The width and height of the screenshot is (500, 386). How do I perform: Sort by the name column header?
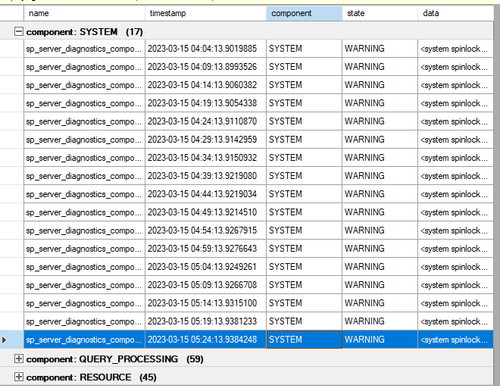coord(85,13)
